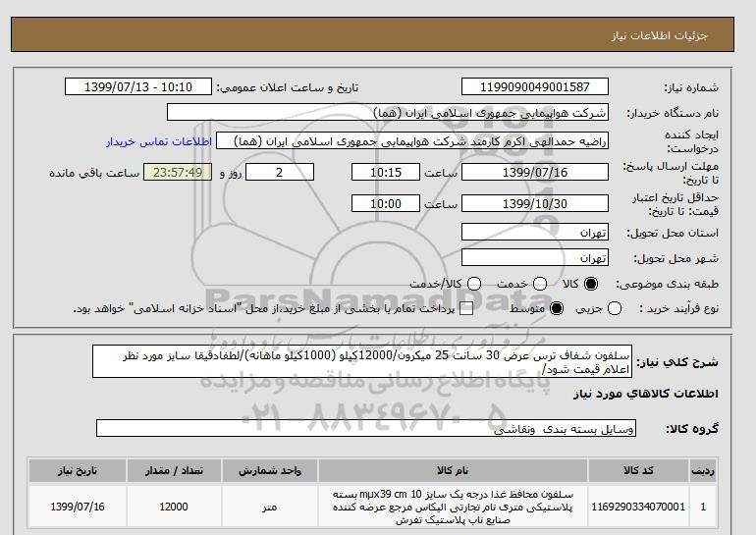Click the price validity date 1399/10/30 field
This screenshot has width=756, height=535.
click(x=535, y=203)
